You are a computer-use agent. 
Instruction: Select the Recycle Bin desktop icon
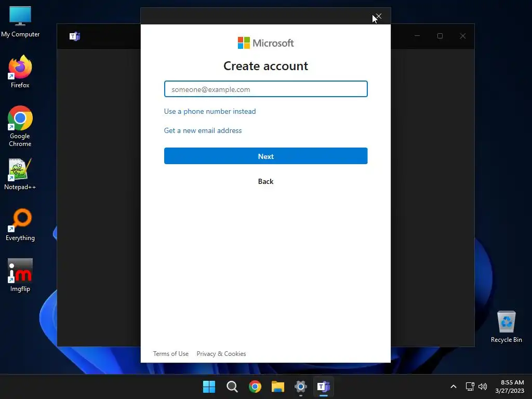pyautogui.click(x=506, y=327)
